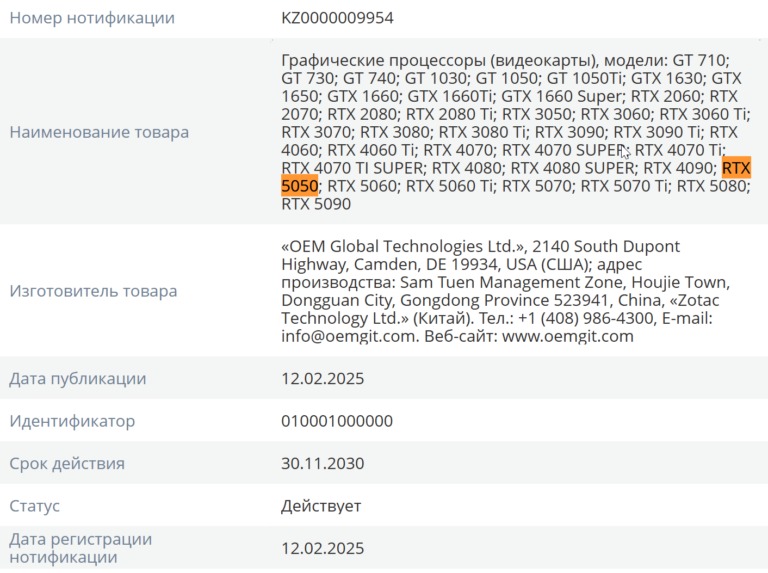Click the 'Дата публикации' label
768x573 pixels.
77,379
